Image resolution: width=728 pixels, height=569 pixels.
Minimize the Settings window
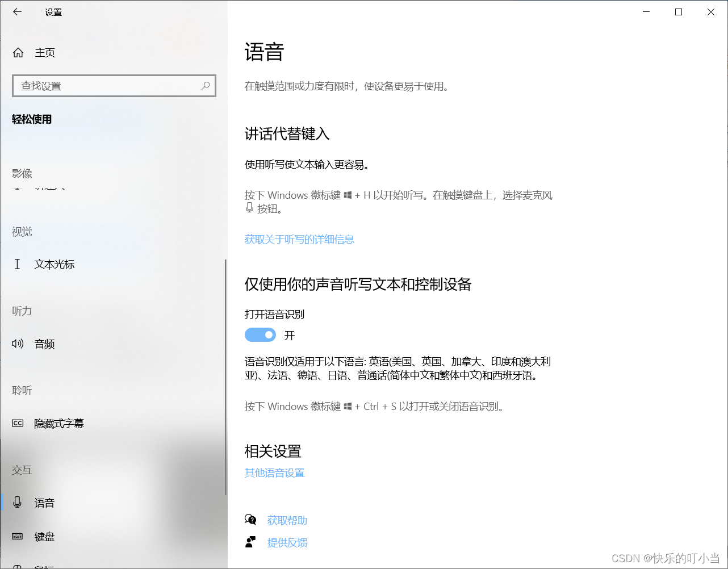point(646,12)
